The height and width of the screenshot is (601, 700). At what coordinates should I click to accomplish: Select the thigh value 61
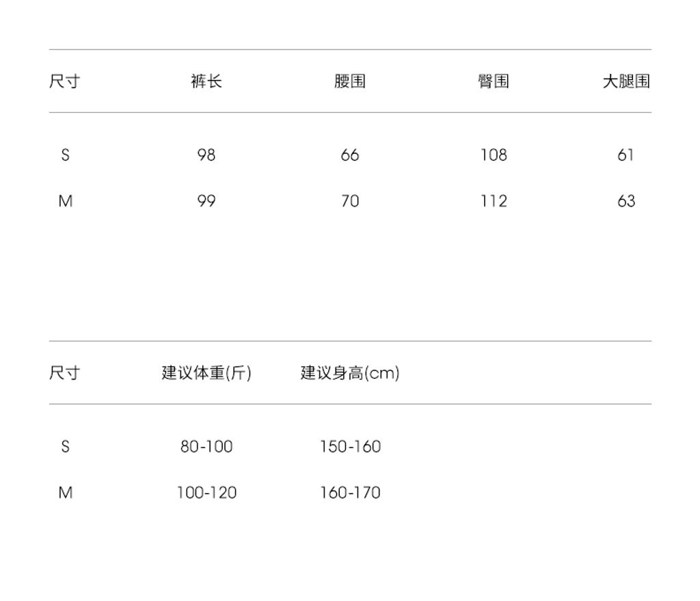click(x=625, y=155)
